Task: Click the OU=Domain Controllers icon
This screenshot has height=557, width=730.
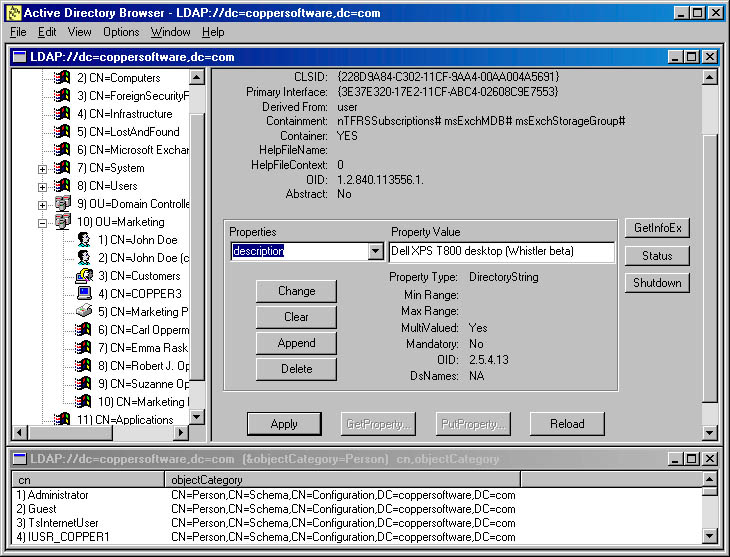Action: pos(63,204)
